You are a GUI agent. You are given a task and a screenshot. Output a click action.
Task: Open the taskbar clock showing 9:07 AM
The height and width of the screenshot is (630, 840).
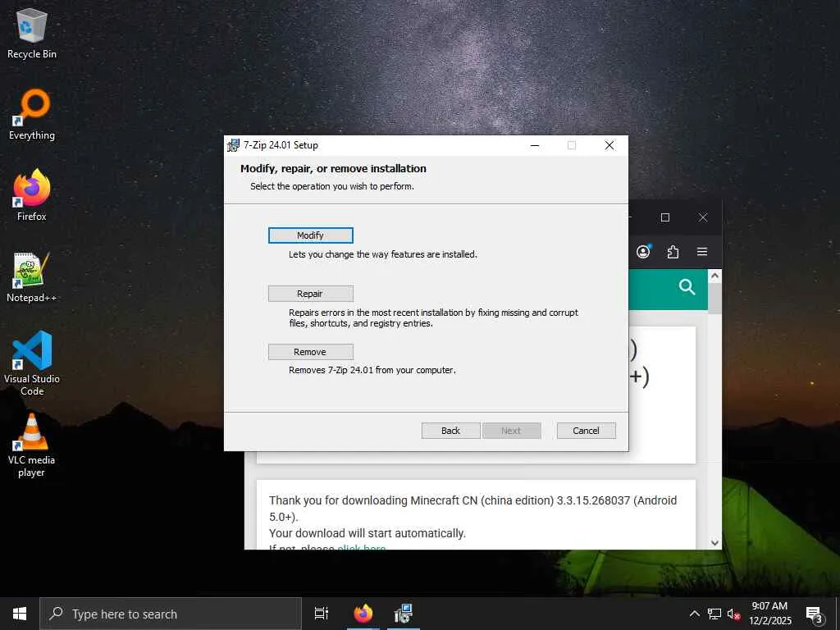pos(769,614)
